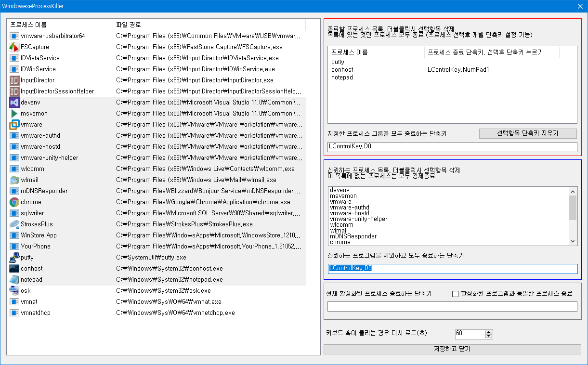Click the InputDirector process icon
The image size is (588, 365).
tap(14, 80)
